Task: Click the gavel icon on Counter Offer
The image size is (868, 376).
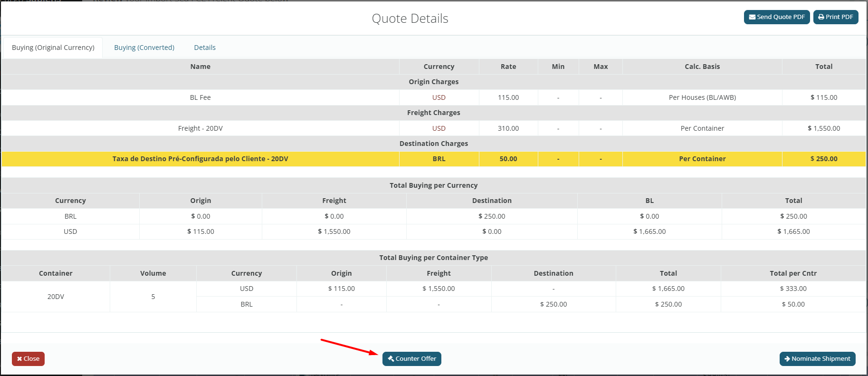Action: (x=391, y=358)
